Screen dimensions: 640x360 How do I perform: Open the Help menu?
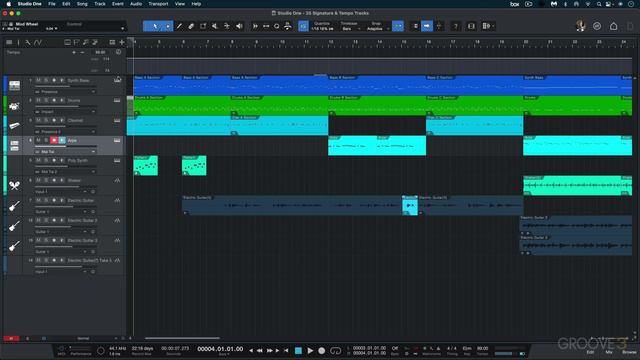click(x=196, y=4)
